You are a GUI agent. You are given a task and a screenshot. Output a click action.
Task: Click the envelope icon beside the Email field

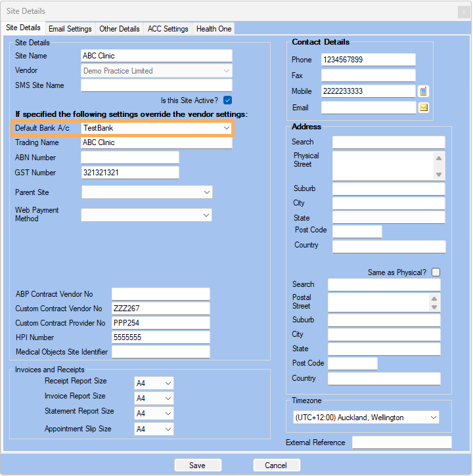tap(423, 107)
